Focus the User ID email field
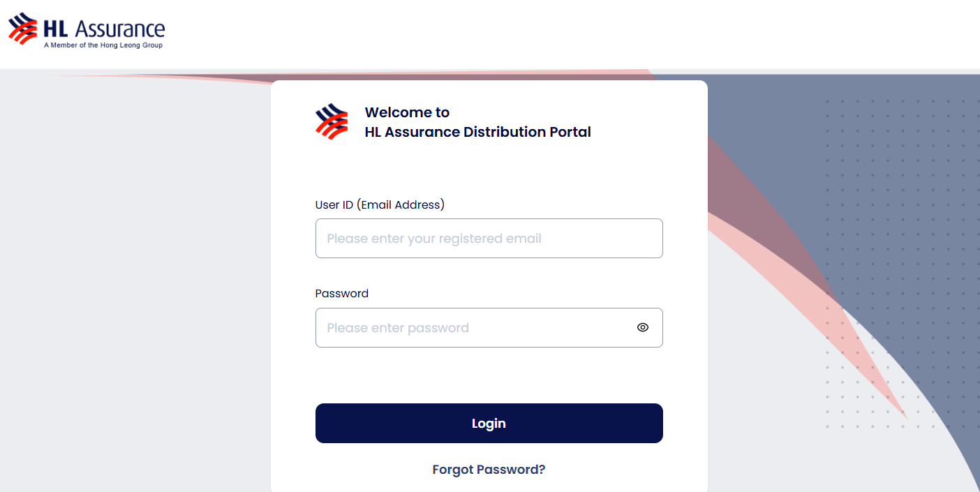The width and height of the screenshot is (980, 492). pyautogui.click(x=489, y=239)
